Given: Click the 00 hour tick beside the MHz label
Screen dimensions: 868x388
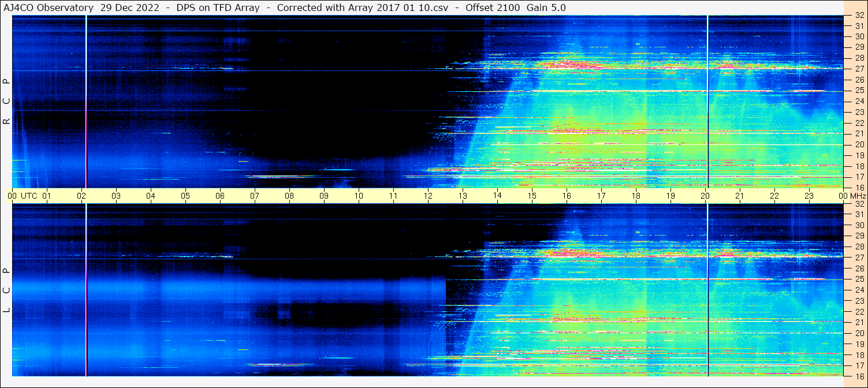Looking at the screenshot, I should 843,196.
